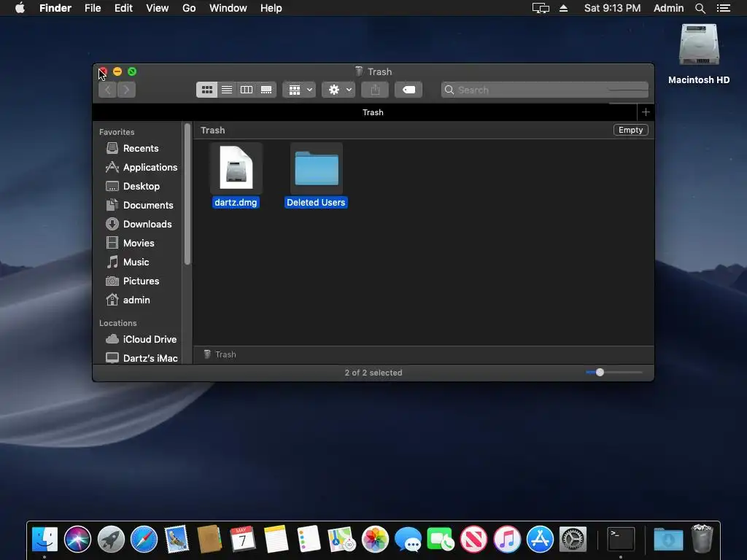
Task: Open Mail from the Dock
Action: point(177,539)
